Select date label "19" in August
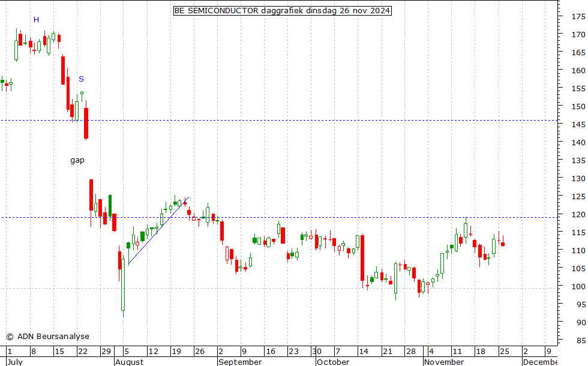 (176, 352)
